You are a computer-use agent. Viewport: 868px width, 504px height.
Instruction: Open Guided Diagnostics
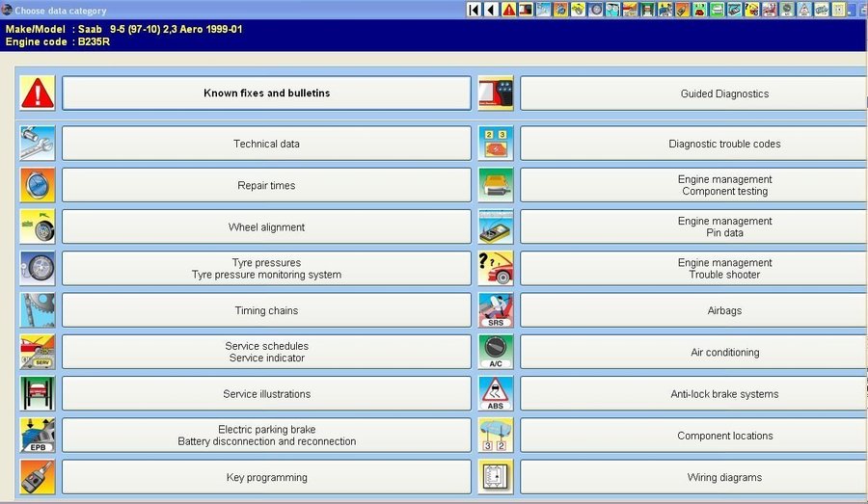[692, 93]
